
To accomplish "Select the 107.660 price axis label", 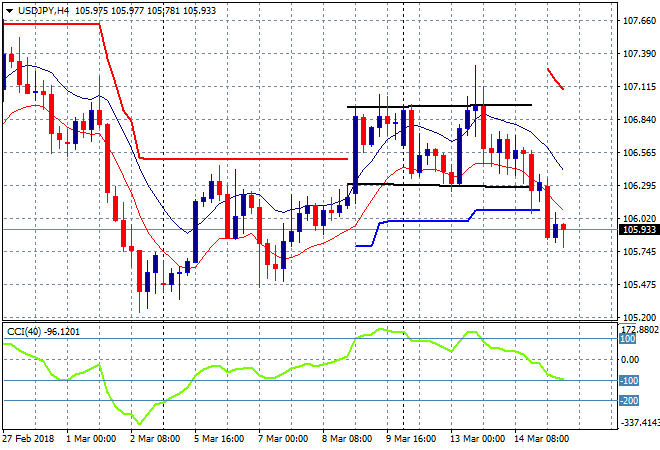I will pyautogui.click(x=639, y=21).
